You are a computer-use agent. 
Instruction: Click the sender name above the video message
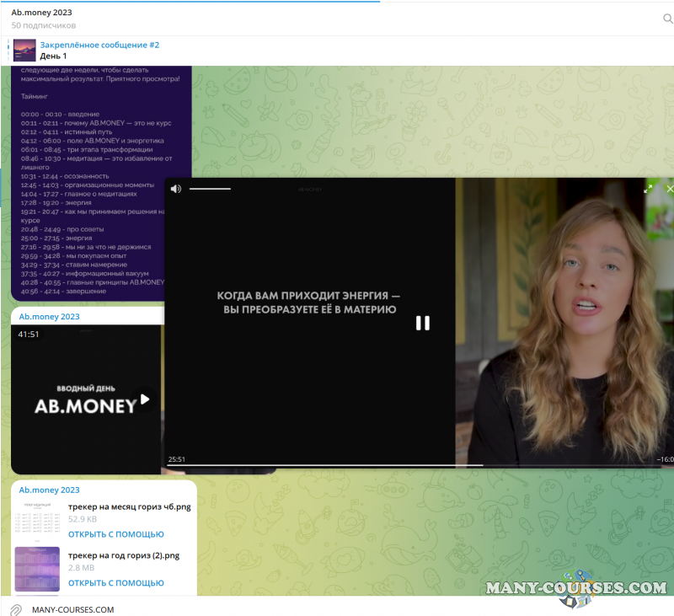click(49, 317)
